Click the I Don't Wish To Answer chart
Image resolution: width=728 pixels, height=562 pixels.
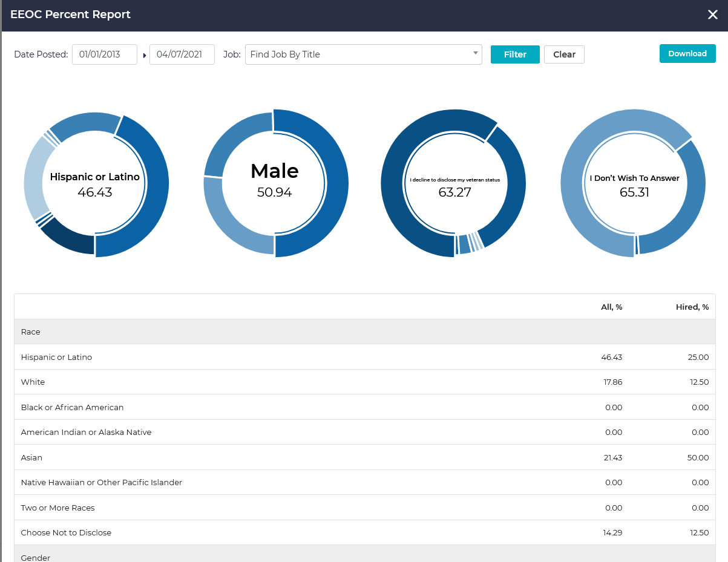(634, 184)
